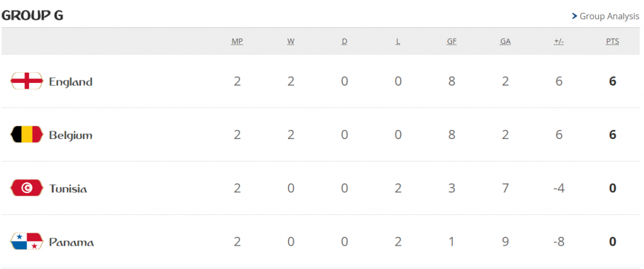
Task: Click the Belgium flag icon
Action: tap(26, 135)
